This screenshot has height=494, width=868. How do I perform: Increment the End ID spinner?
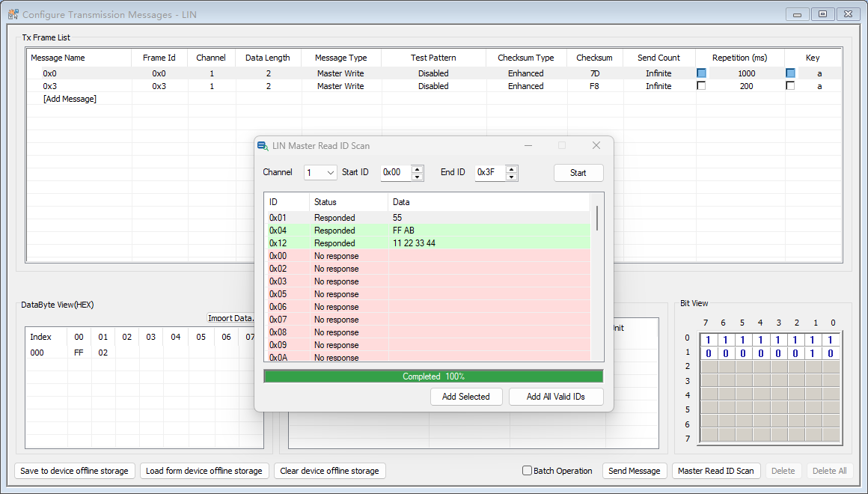point(512,169)
